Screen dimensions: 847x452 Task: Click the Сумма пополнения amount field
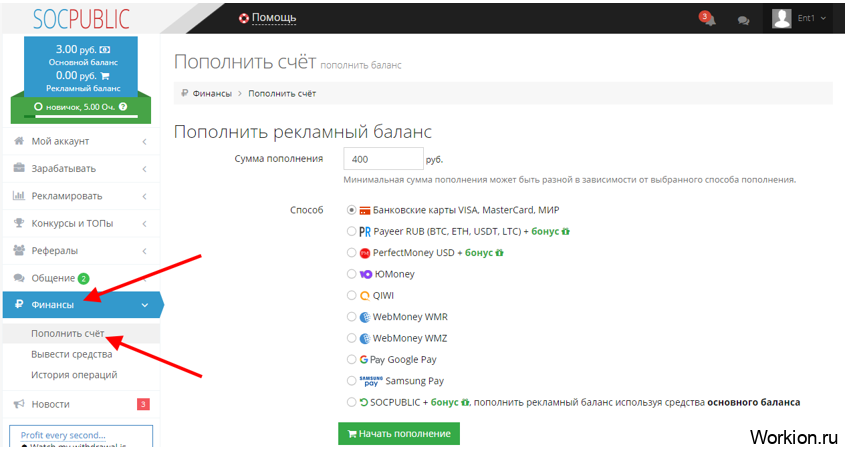[383, 159]
